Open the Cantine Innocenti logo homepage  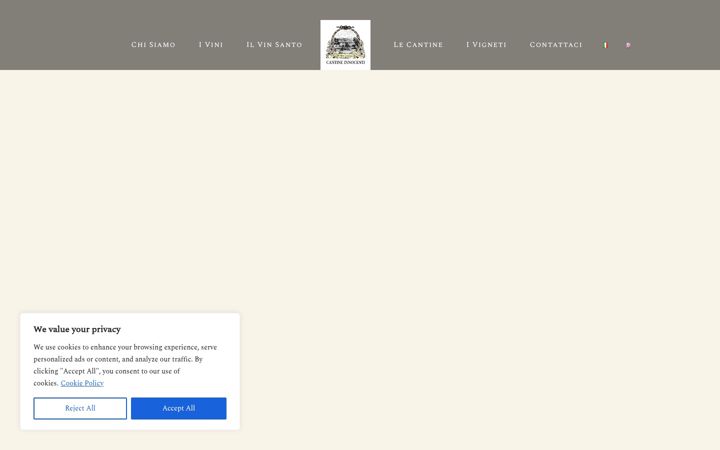345,45
